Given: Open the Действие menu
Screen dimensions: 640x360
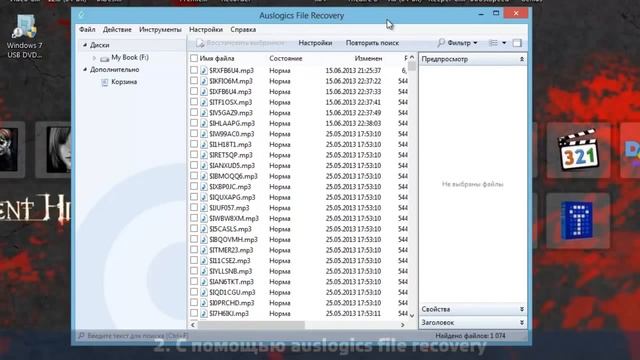Looking at the screenshot, I should point(117,29).
